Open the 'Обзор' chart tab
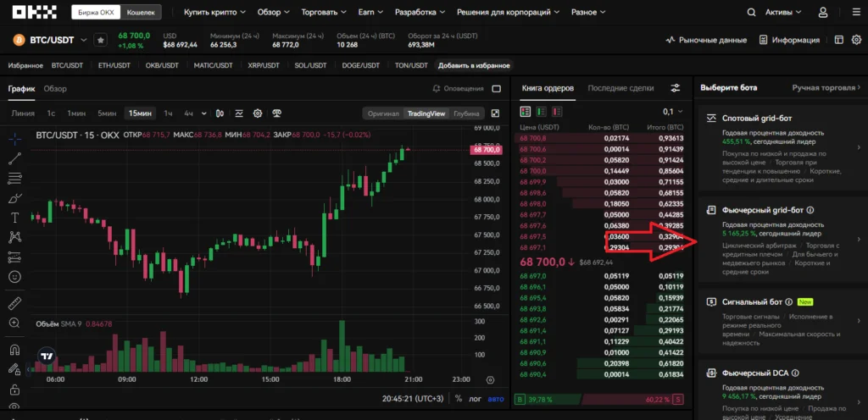Viewport: 868px width, 420px height. (x=55, y=89)
